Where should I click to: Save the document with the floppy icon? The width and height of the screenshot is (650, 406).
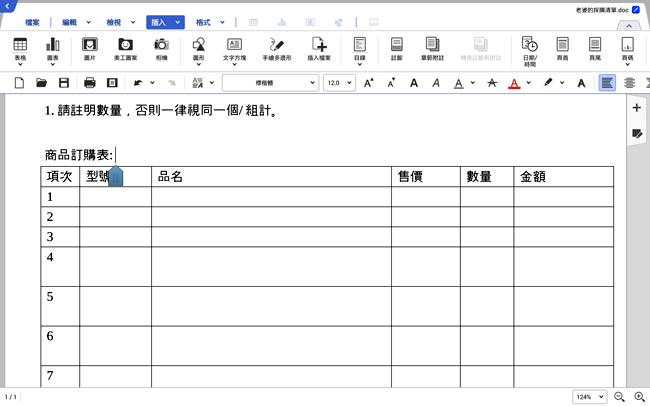64,83
